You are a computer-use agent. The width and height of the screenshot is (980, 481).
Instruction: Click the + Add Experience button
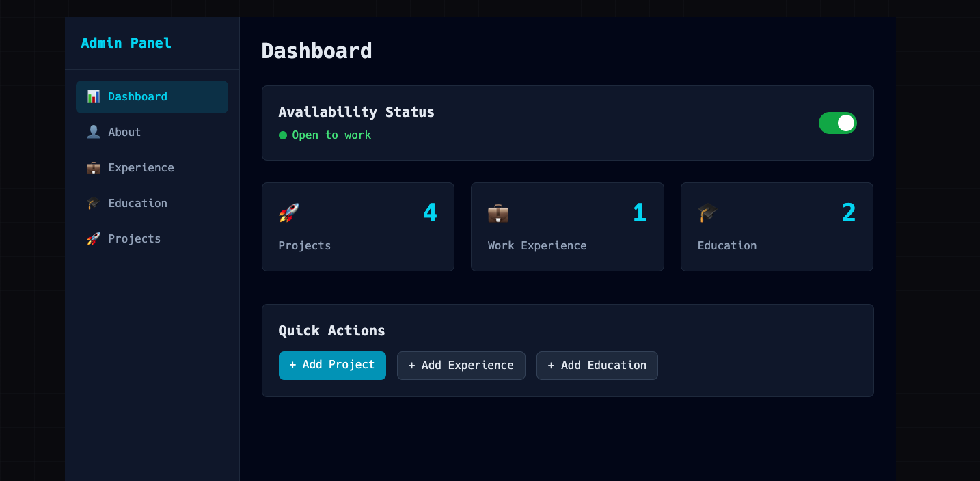(461, 366)
